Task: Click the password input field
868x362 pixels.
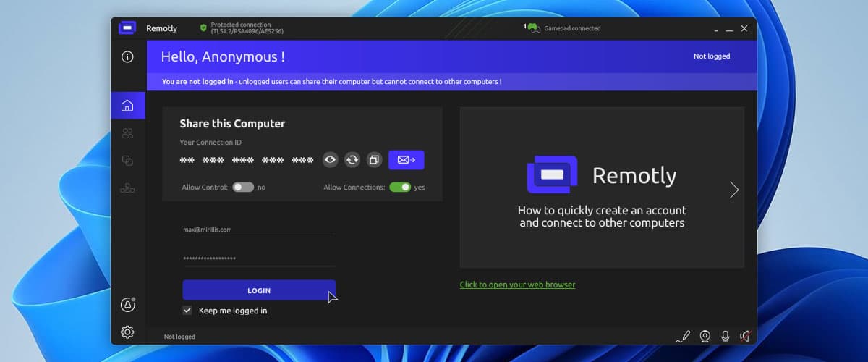Action: 259,258
